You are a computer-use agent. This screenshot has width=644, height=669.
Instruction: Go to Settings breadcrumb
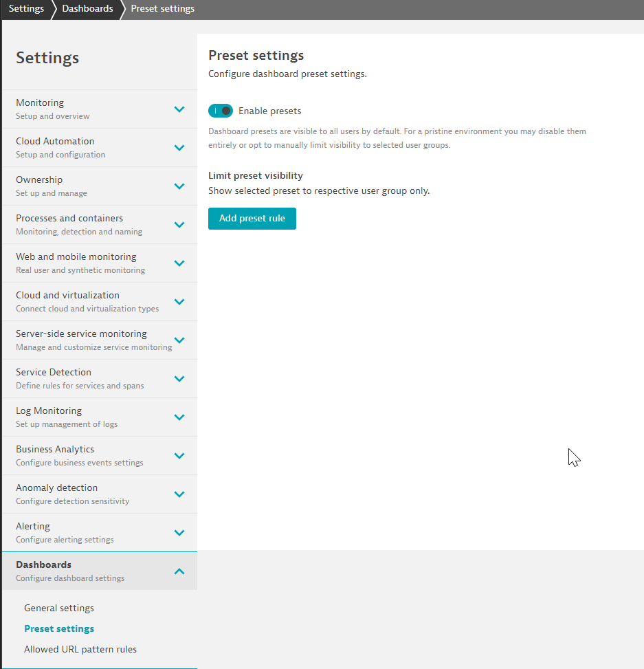coord(26,9)
